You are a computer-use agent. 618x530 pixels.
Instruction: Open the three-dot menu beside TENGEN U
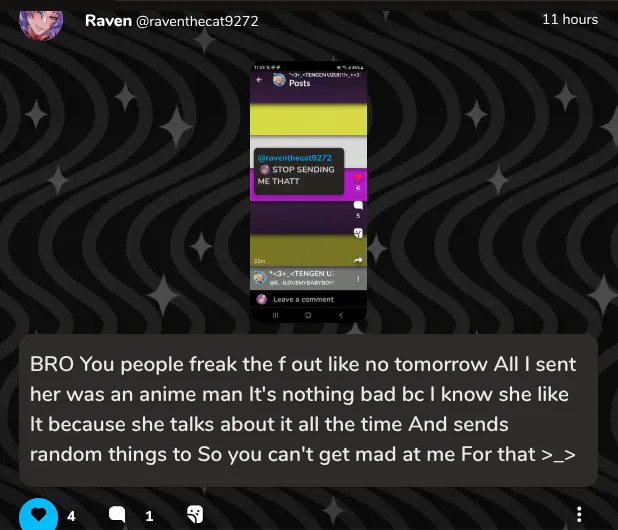tap(358, 279)
